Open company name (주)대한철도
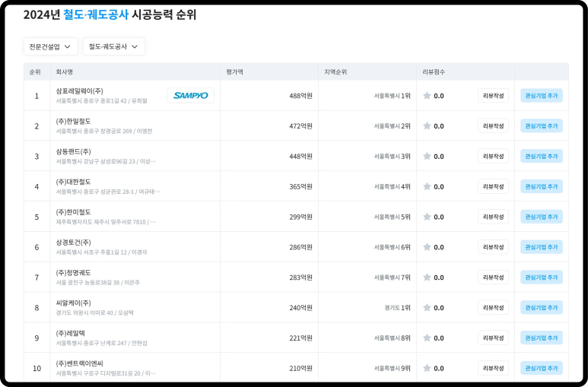 tap(73, 182)
